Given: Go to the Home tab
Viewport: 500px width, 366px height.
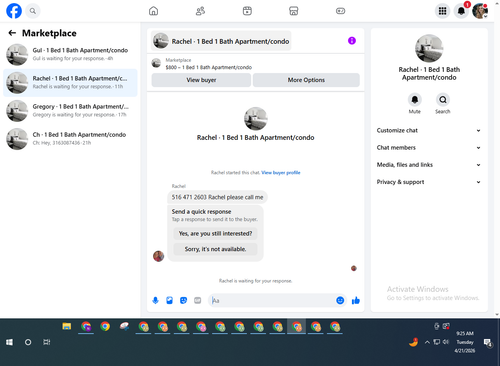Looking at the screenshot, I should pyautogui.click(x=153, y=11).
